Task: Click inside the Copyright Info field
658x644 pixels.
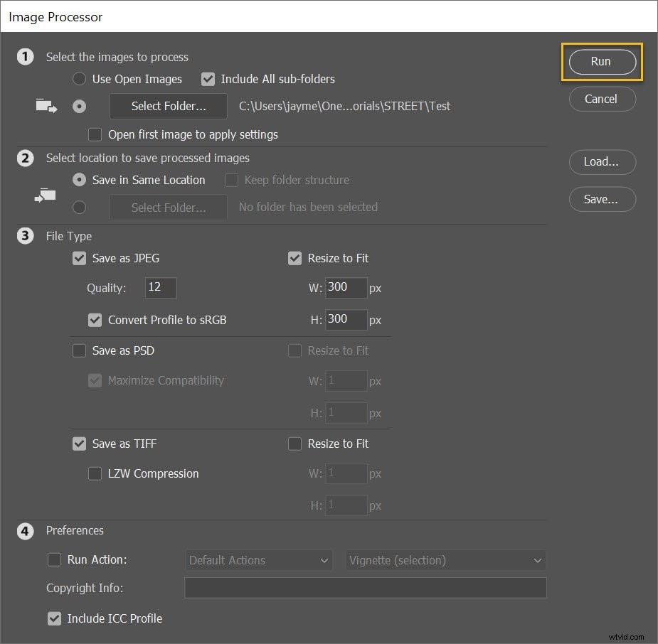Action: [365, 588]
